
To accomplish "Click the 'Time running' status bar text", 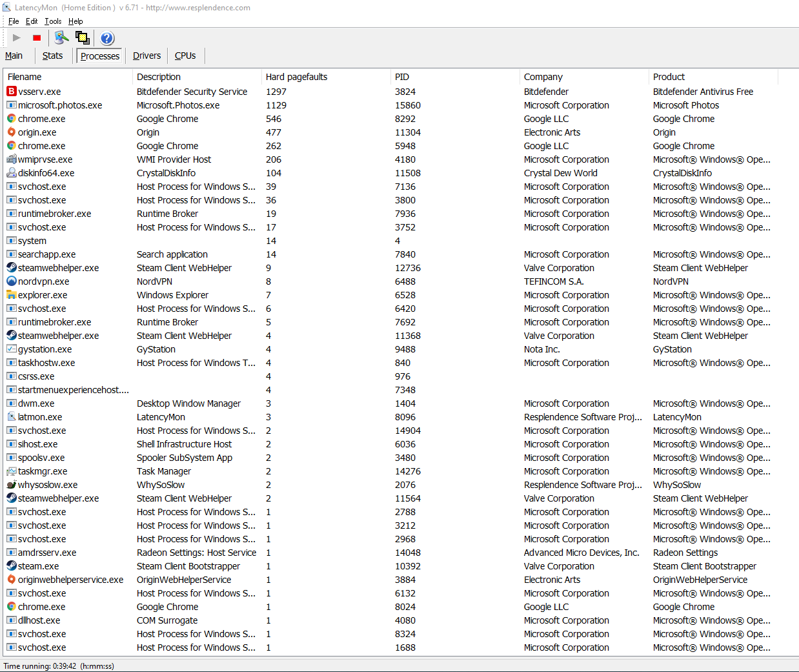I will pos(59,666).
